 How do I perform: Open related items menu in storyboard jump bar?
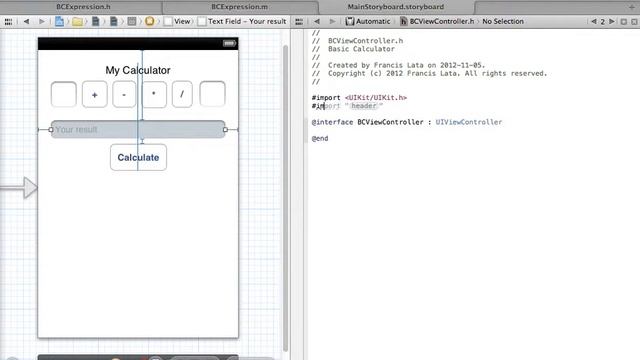tap(8, 22)
